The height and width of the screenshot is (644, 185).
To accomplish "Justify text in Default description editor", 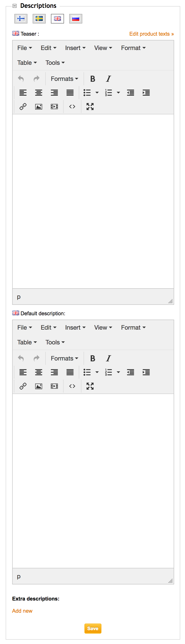I will [70, 372].
